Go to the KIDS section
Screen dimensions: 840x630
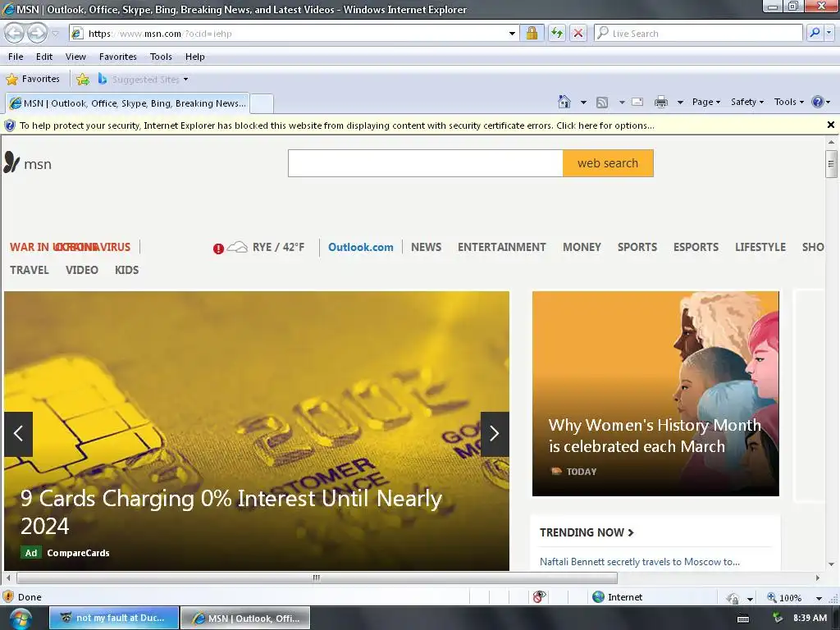[127, 270]
